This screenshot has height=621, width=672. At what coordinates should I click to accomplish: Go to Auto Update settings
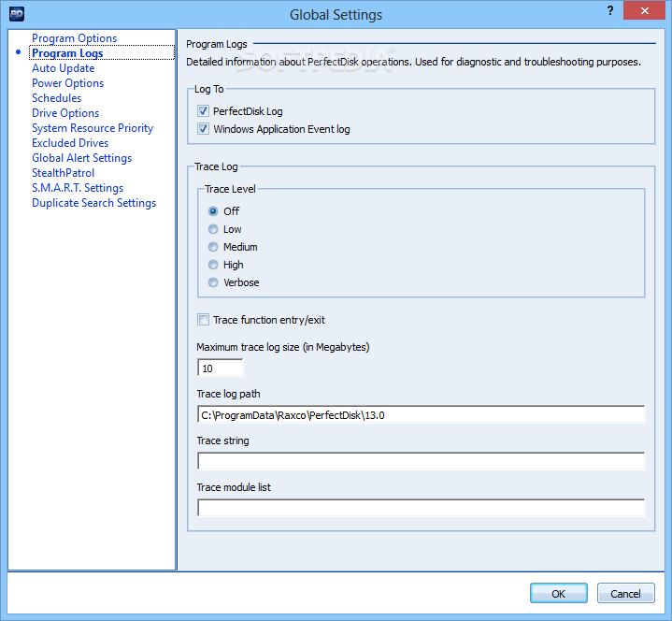tap(63, 68)
